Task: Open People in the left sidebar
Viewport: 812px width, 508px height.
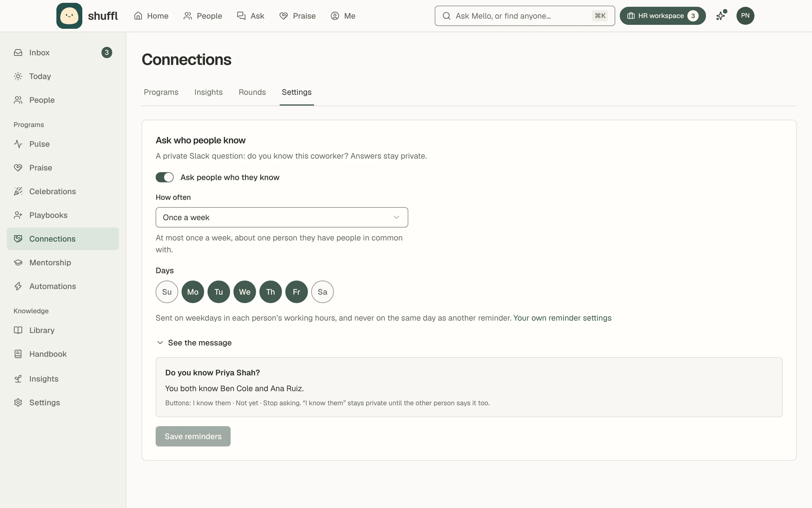Action: [x=63, y=100]
